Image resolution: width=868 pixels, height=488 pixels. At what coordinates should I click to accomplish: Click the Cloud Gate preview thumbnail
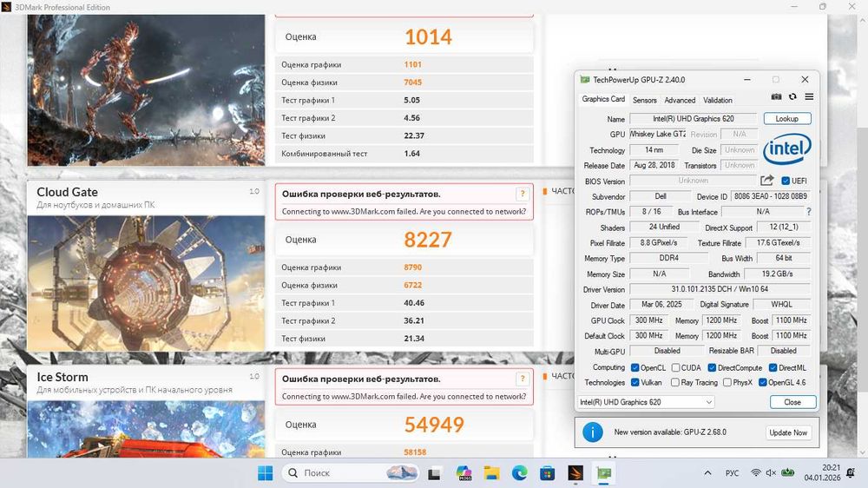[x=146, y=283]
